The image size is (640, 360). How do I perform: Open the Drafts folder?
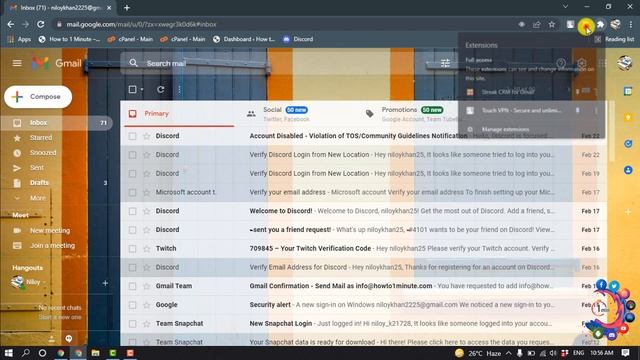pyautogui.click(x=39, y=183)
